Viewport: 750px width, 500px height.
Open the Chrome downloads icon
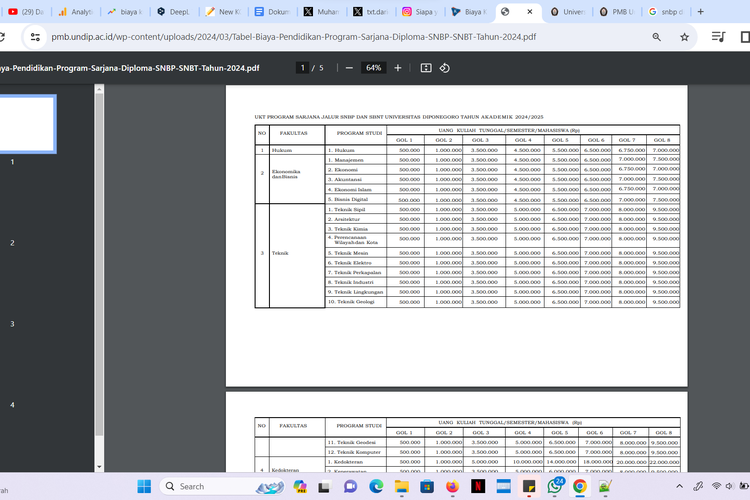click(x=717, y=37)
